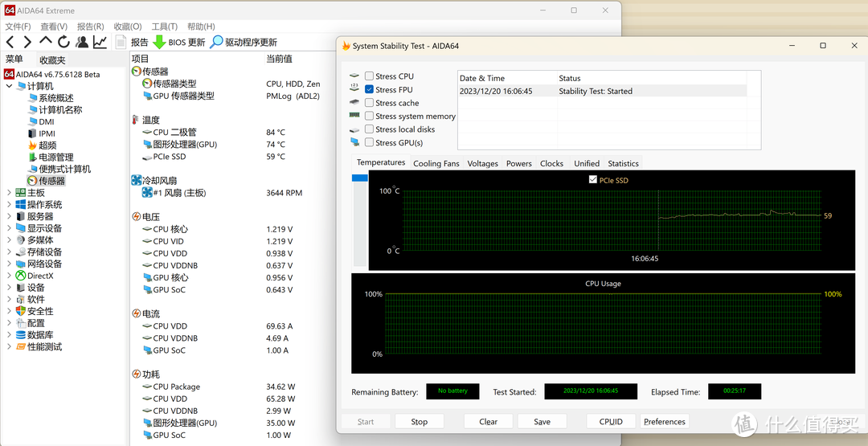This screenshot has height=446, width=868.
Task: Click the 存储设备 icon in tree
Action: point(20,252)
